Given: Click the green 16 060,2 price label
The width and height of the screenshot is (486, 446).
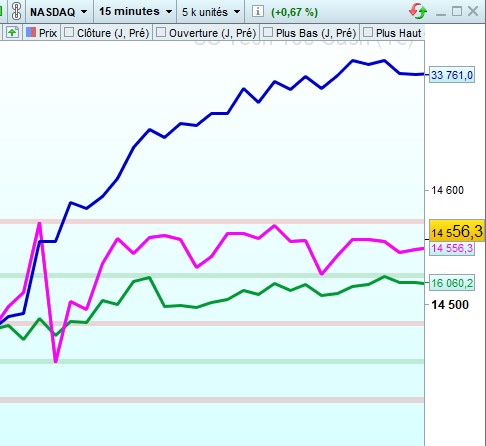Looking at the screenshot, I should tap(452, 283).
